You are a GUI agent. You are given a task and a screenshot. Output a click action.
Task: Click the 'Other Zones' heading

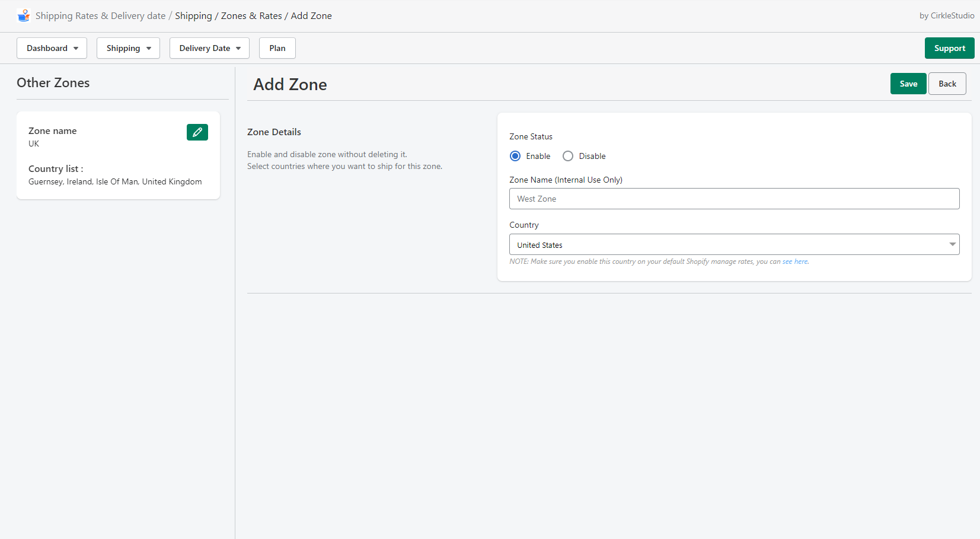53,83
